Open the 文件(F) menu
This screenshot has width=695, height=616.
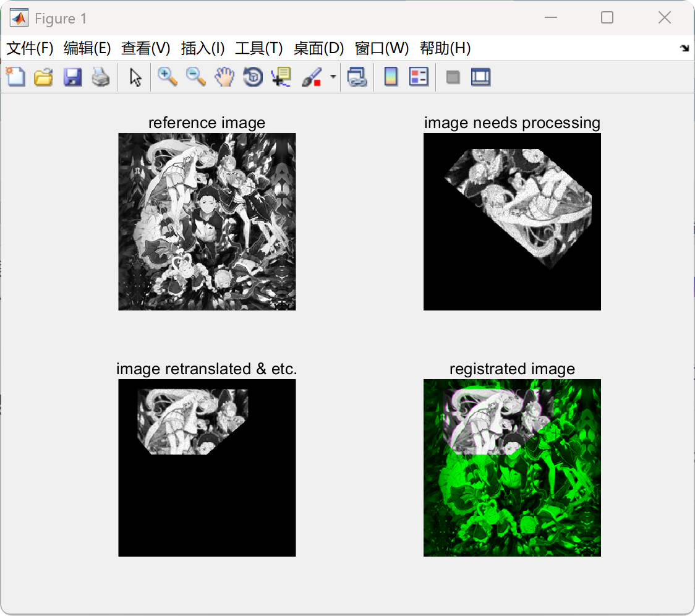click(30, 48)
